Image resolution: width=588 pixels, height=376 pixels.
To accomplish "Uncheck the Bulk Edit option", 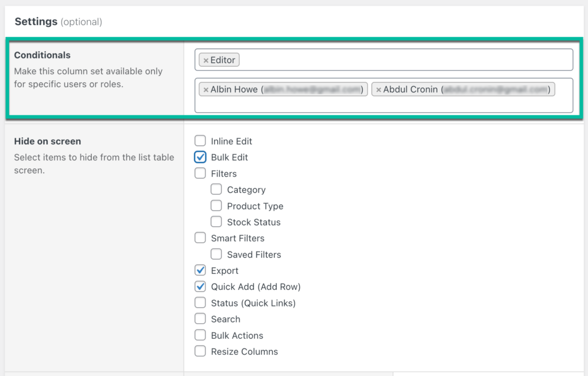I will [200, 157].
